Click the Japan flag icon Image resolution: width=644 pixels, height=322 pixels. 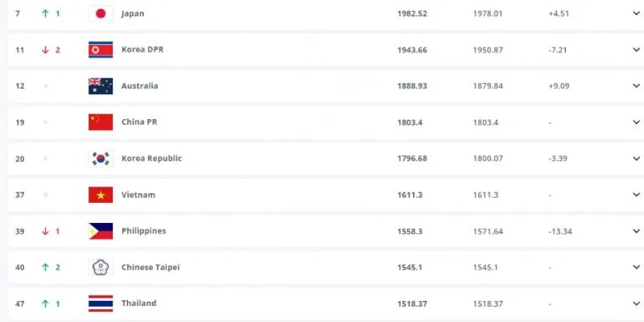pyautogui.click(x=101, y=14)
